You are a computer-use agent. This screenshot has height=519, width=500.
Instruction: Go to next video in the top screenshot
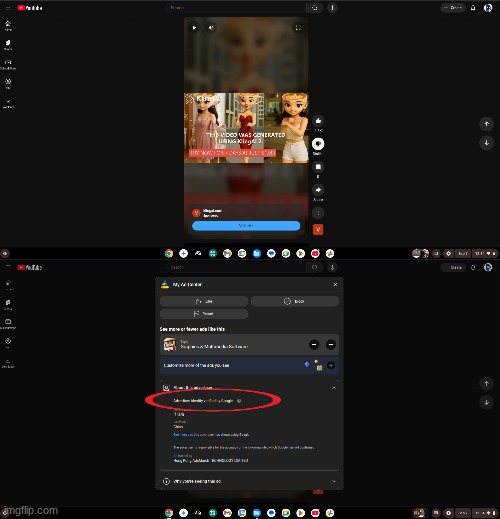pos(486,143)
